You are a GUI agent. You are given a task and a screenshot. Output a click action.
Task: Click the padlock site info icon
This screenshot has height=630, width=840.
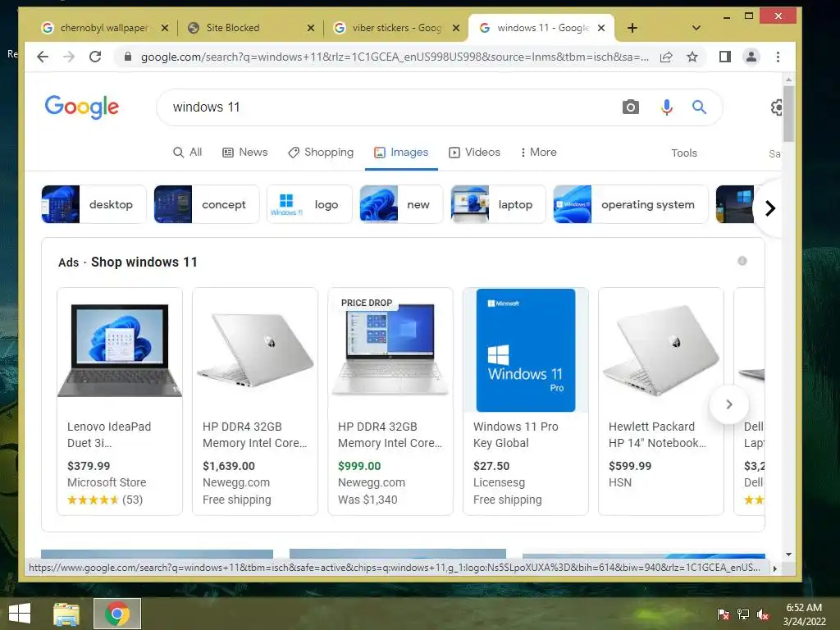(127, 57)
